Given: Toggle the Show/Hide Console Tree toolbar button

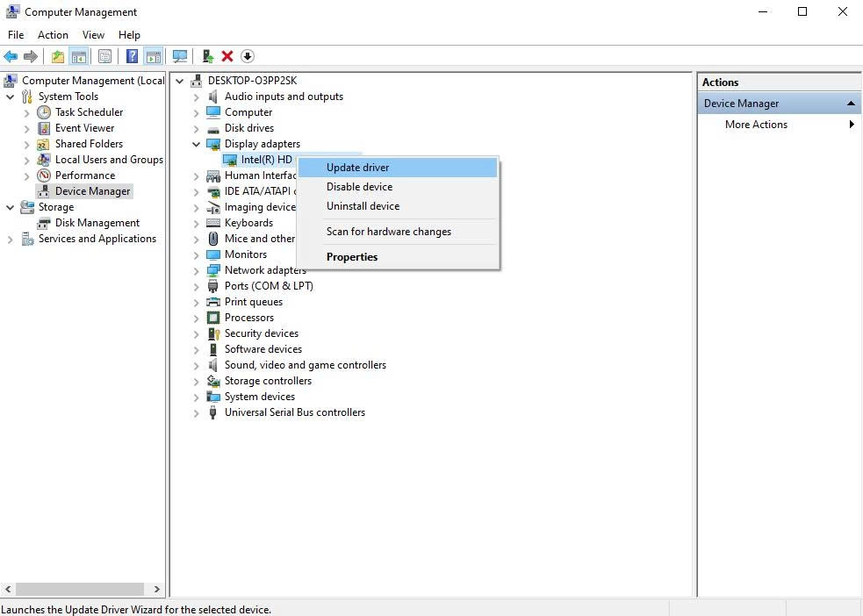Looking at the screenshot, I should (x=79, y=56).
